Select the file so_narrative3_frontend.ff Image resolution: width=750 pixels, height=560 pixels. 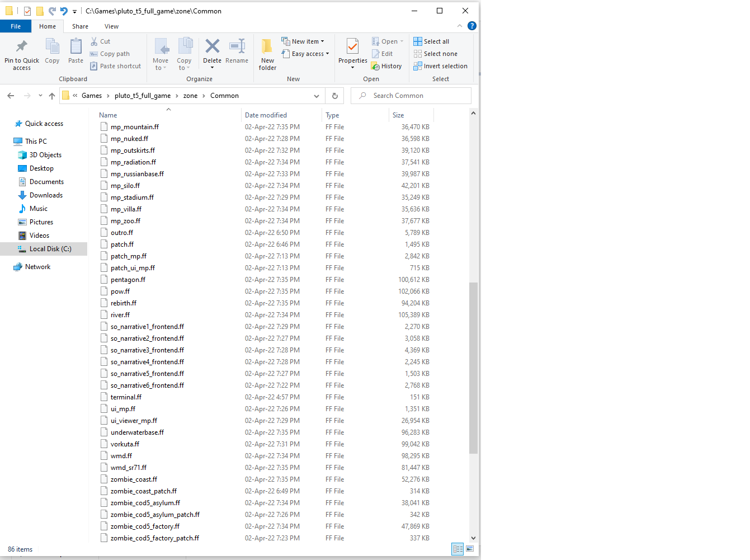point(147,350)
